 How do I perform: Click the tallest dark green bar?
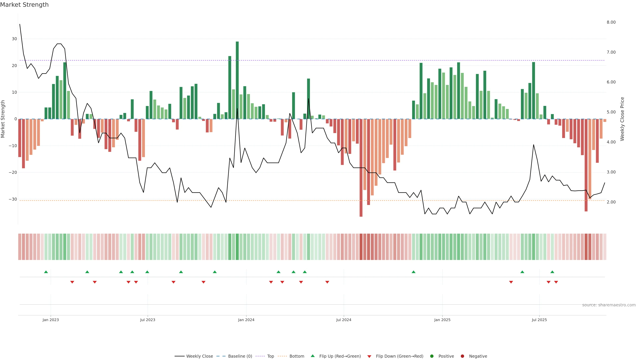click(x=237, y=80)
